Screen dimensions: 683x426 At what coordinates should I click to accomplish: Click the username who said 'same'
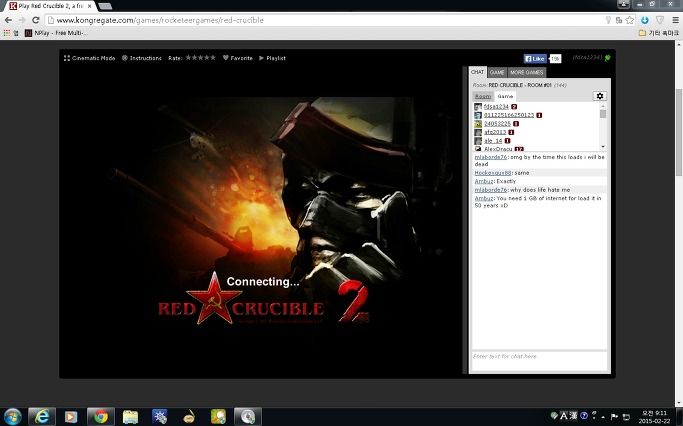[493, 173]
